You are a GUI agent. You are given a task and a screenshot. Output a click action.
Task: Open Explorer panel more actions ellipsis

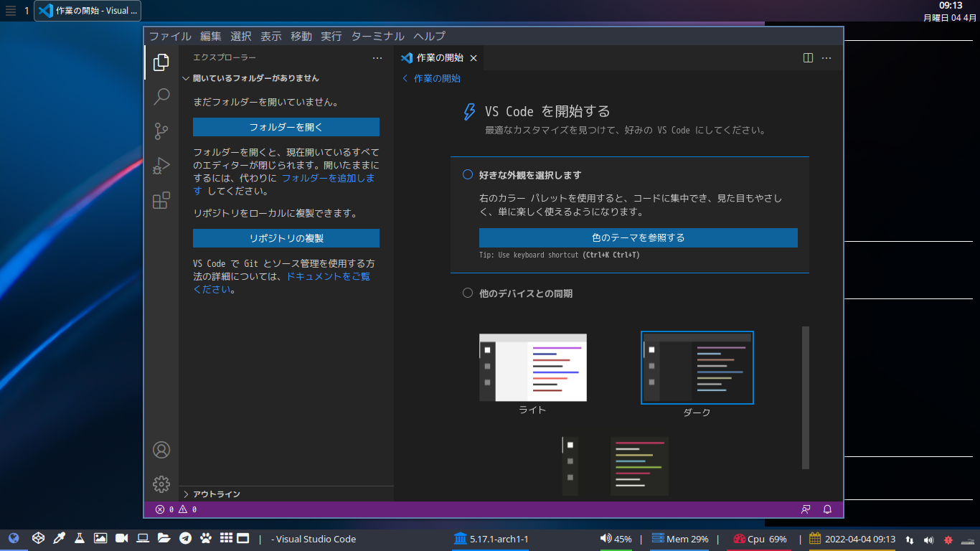pyautogui.click(x=377, y=58)
